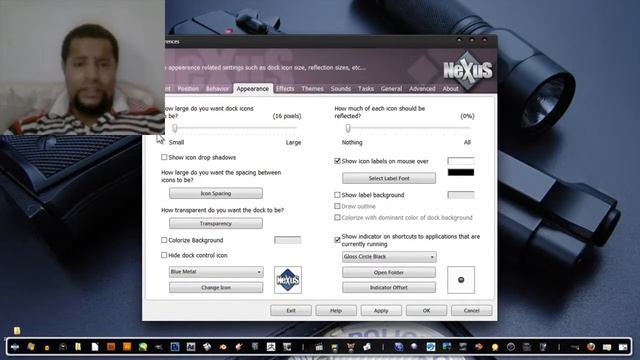The image size is (640, 360).
Task: Click the blue globe icon in the dock
Action: tap(399, 347)
